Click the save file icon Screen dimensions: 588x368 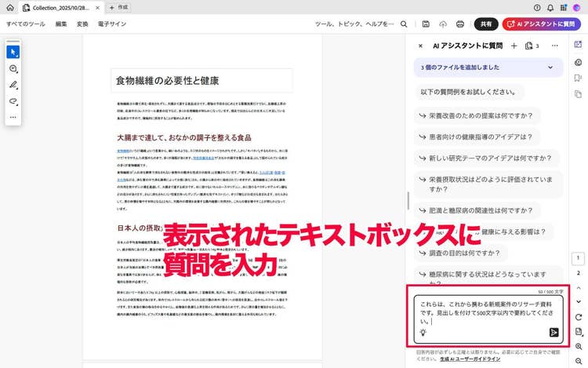[x=426, y=24]
